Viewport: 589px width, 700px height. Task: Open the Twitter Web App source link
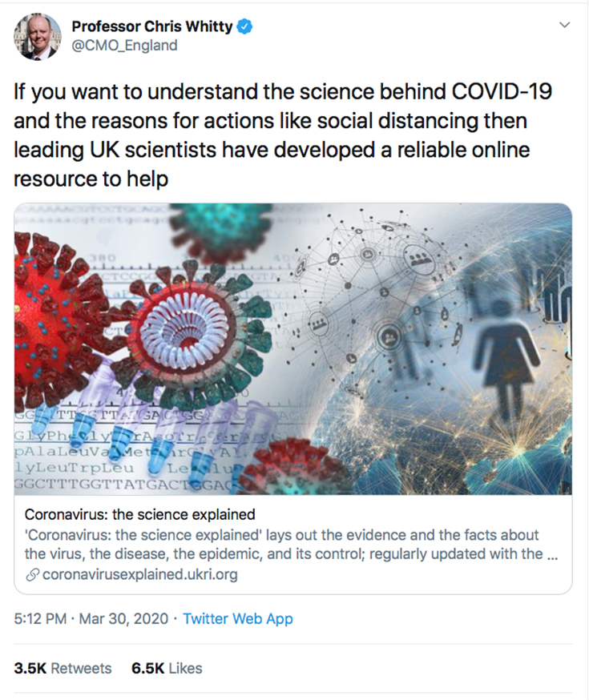pyautogui.click(x=238, y=618)
